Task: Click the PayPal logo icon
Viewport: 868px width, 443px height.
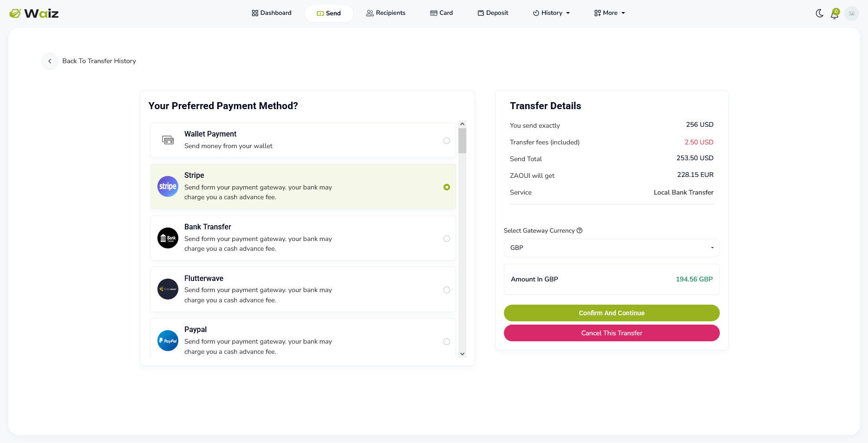Action: pos(168,340)
